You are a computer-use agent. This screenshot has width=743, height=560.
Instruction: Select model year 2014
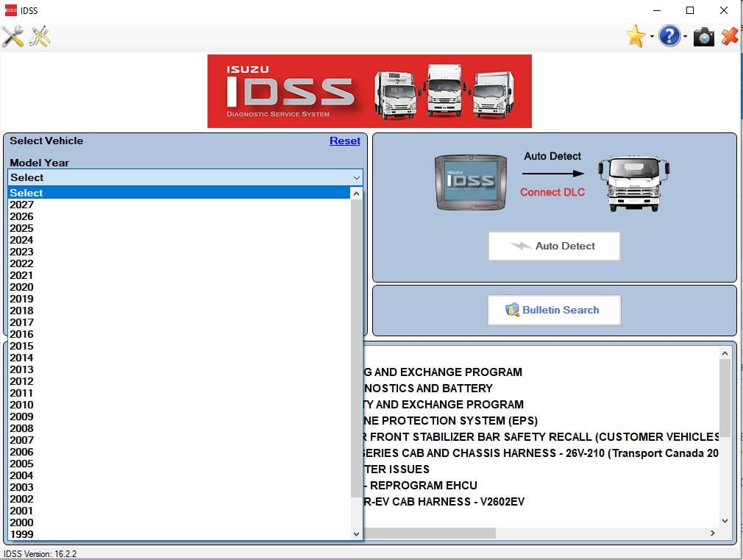click(179, 358)
